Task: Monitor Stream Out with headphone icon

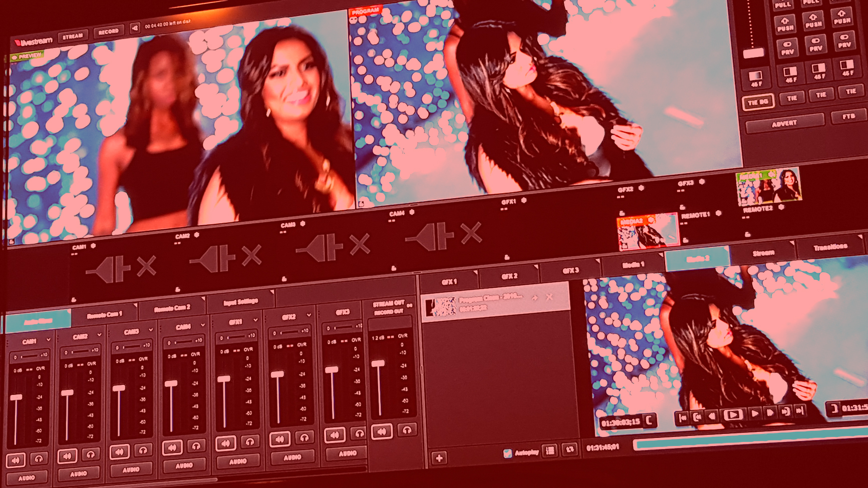Action: [407, 429]
